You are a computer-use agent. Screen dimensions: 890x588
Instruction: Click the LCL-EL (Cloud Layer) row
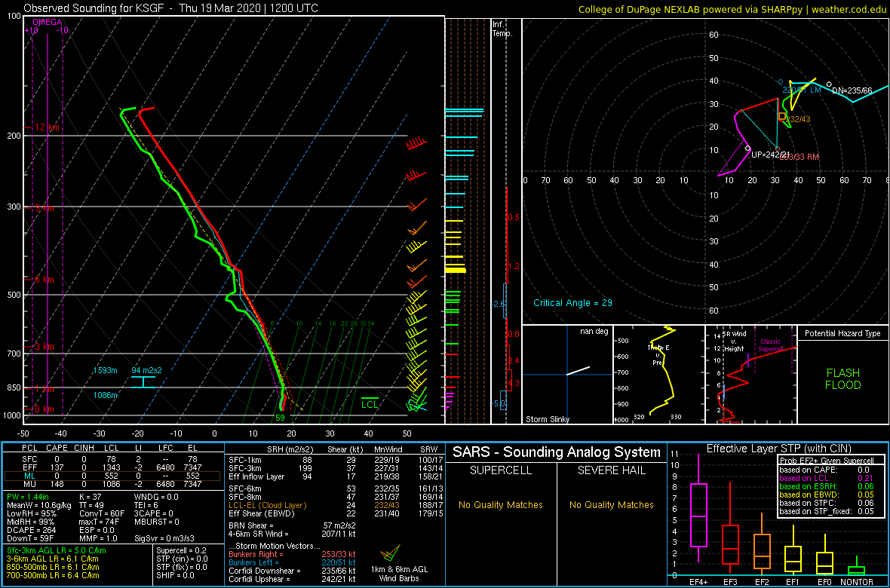[x=336, y=505]
